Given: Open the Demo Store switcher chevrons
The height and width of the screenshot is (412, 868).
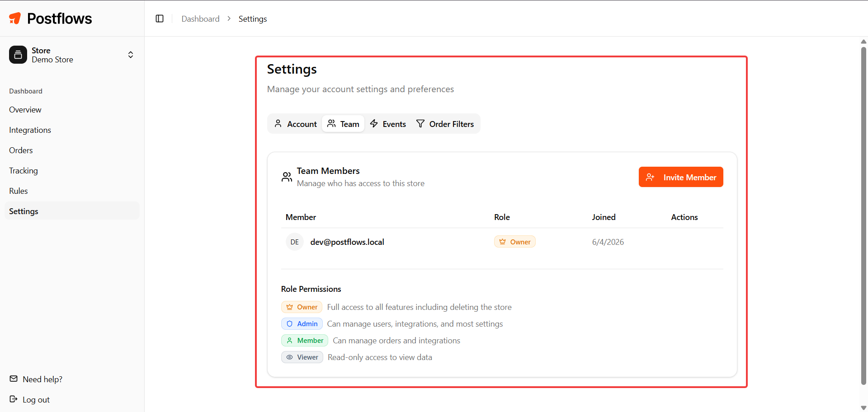Looking at the screenshot, I should 131,55.
